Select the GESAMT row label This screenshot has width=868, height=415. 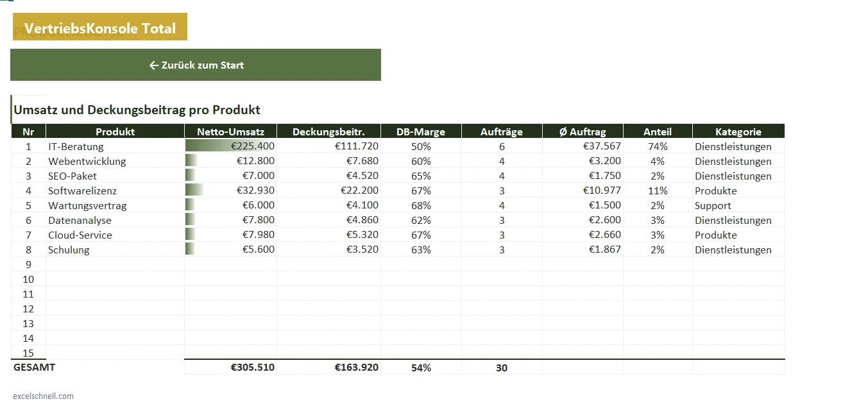(x=34, y=368)
